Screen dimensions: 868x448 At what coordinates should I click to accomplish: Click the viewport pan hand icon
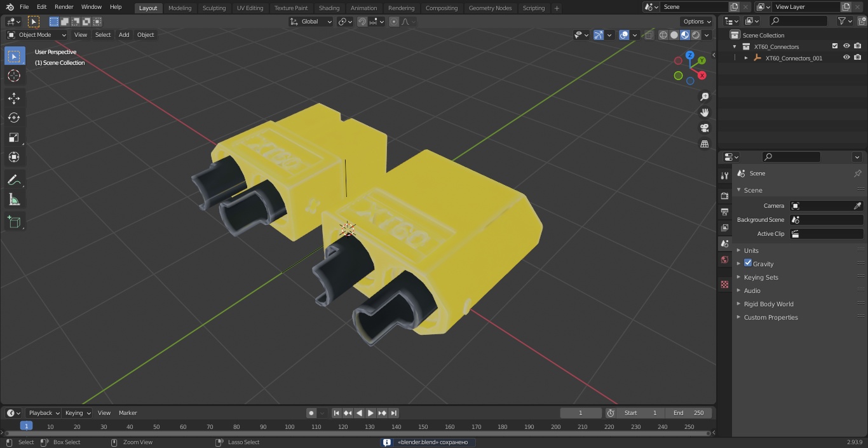point(704,112)
